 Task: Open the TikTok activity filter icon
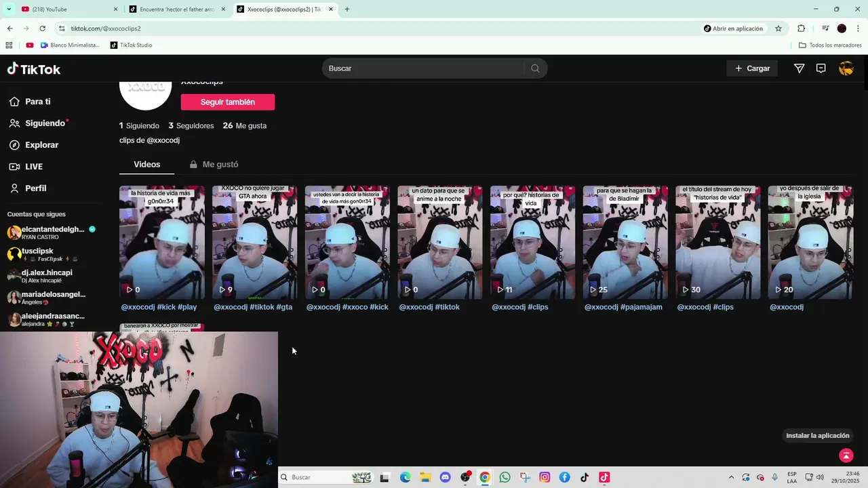coord(799,68)
